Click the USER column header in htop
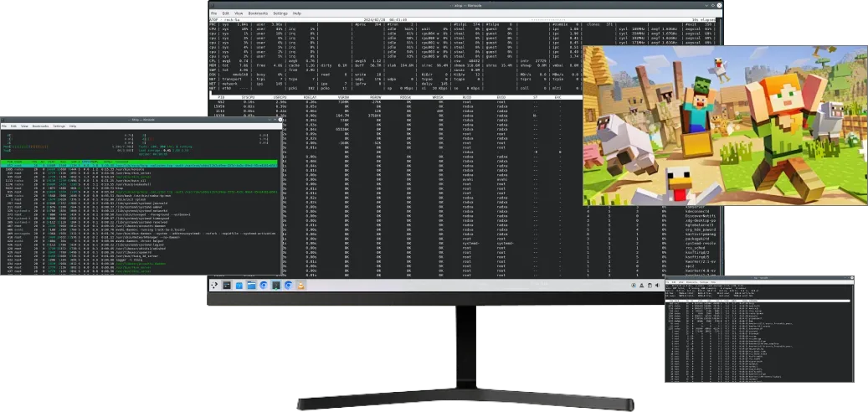This screenshot has height=412, width=868. (x=18, y=162)
